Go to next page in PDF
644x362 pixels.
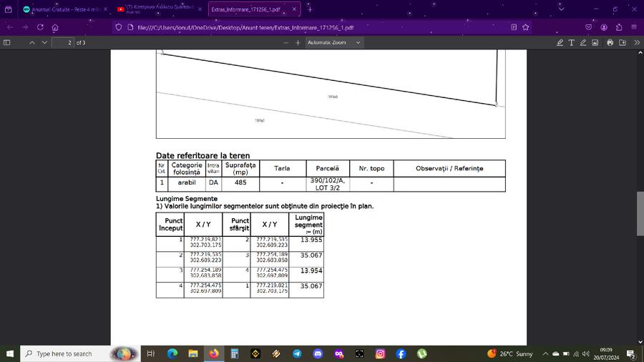click(46, 42)
